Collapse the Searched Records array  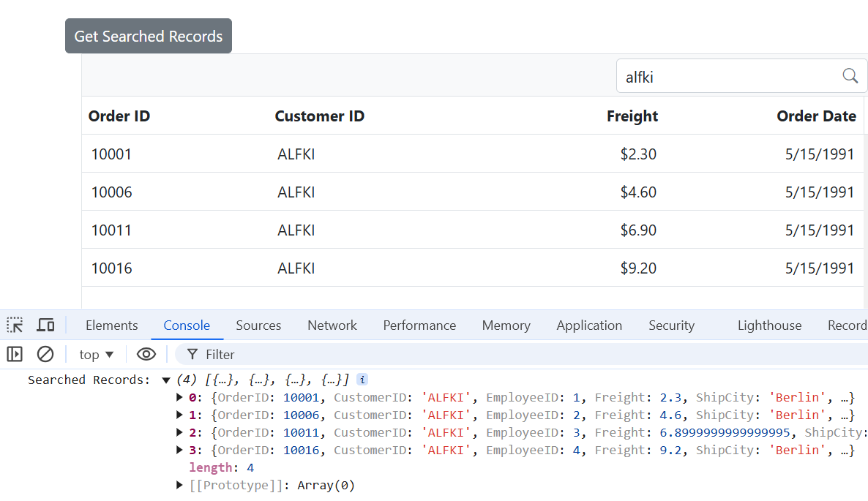pos(166,380)
